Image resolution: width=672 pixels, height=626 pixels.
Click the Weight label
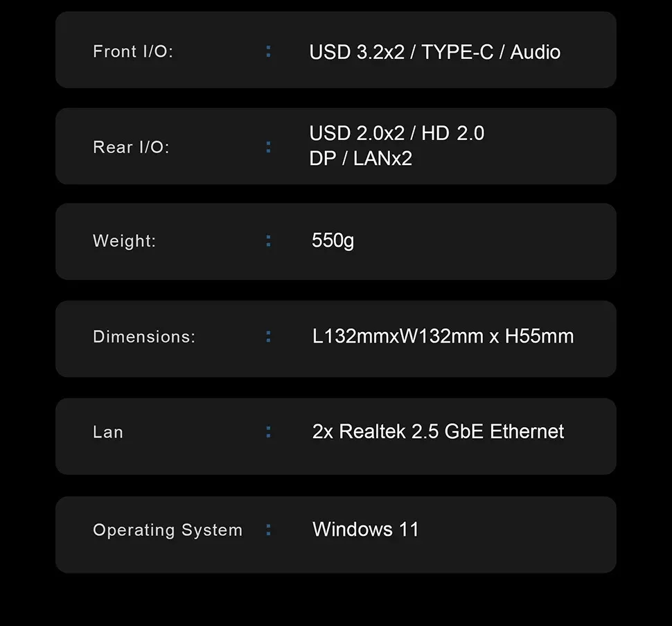coord(124,241)
